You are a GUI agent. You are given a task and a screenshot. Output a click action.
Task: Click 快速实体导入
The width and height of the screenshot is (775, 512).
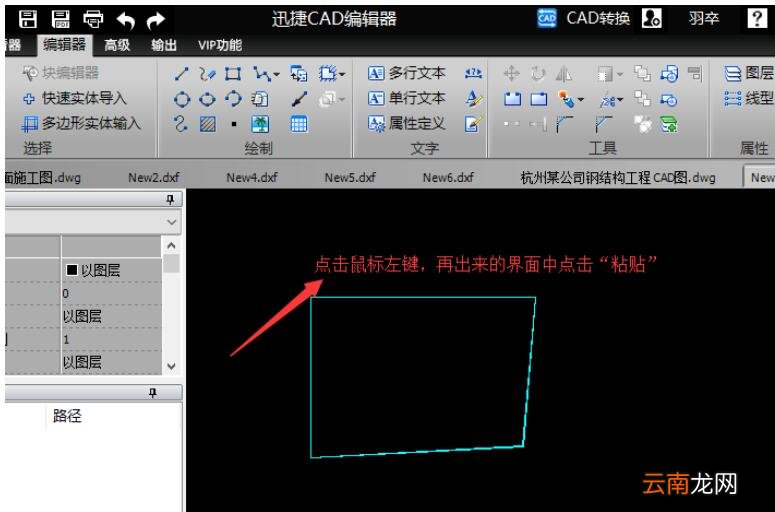pos(75,98)
